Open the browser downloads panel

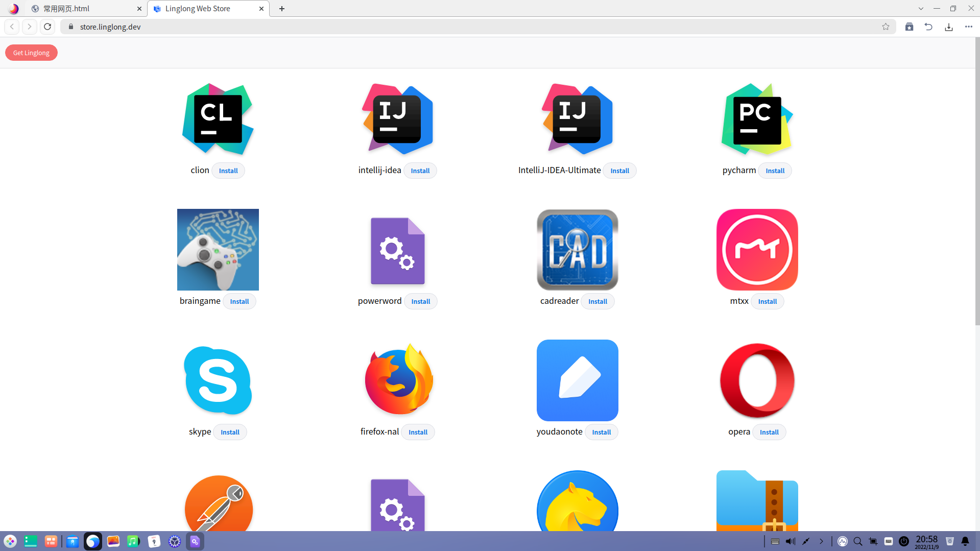tap(949, 27)
